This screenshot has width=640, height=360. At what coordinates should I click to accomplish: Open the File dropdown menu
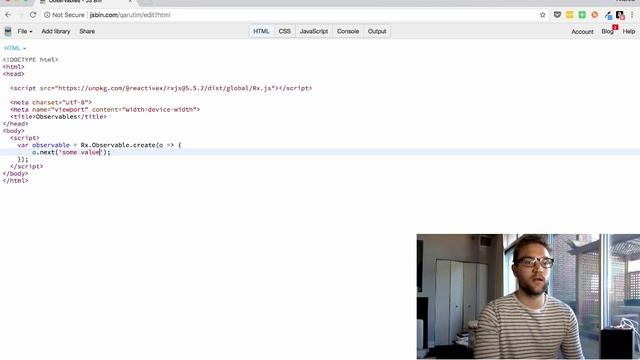pyautogui.click(x=24, y=31)
